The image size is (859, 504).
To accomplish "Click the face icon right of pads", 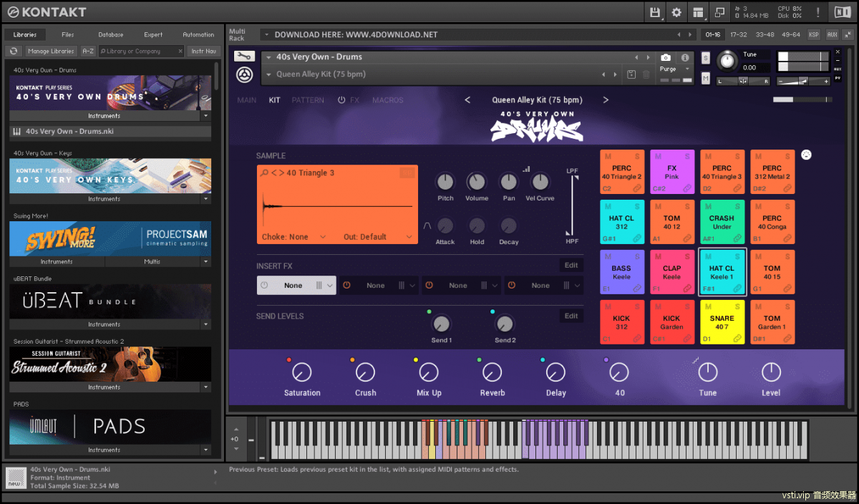I will click(806, 154).
